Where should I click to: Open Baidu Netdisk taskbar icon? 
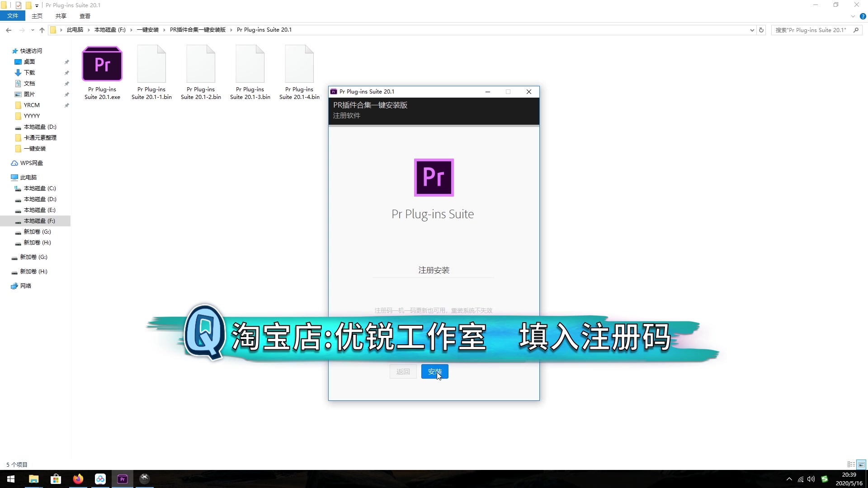[100, 479]
